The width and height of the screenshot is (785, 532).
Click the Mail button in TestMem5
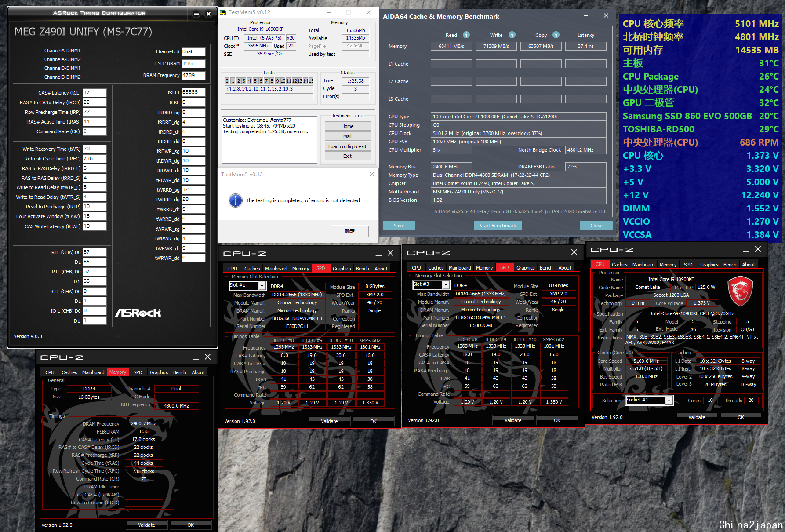pos(348,136)
